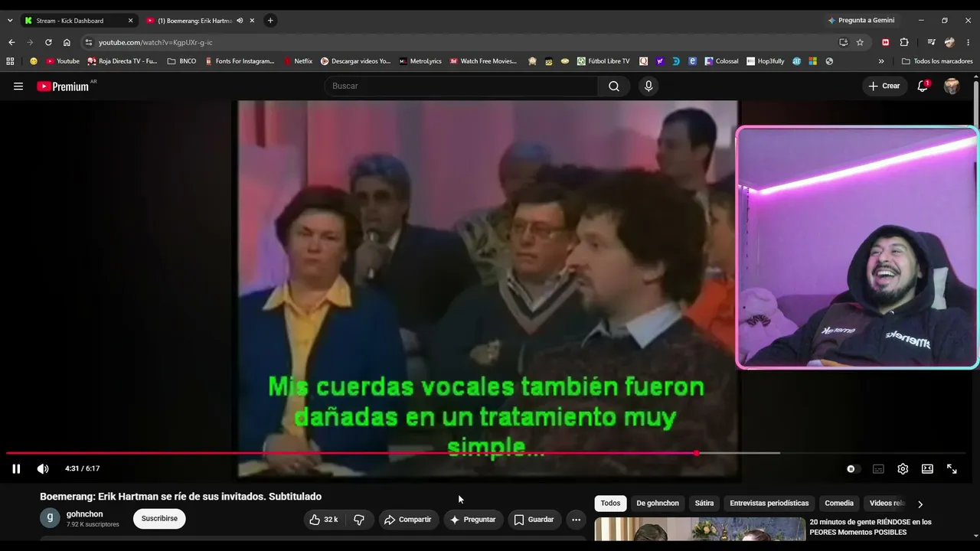This screenshot has width=980, height=551.
Task: Select the Entrevistas periodísticas filter chip
Action: pos(769,504)
